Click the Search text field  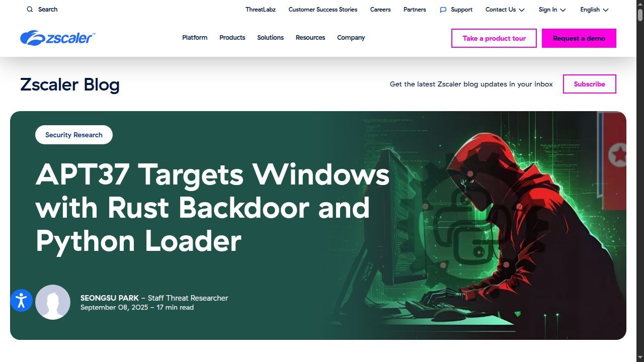coord(48,10)
